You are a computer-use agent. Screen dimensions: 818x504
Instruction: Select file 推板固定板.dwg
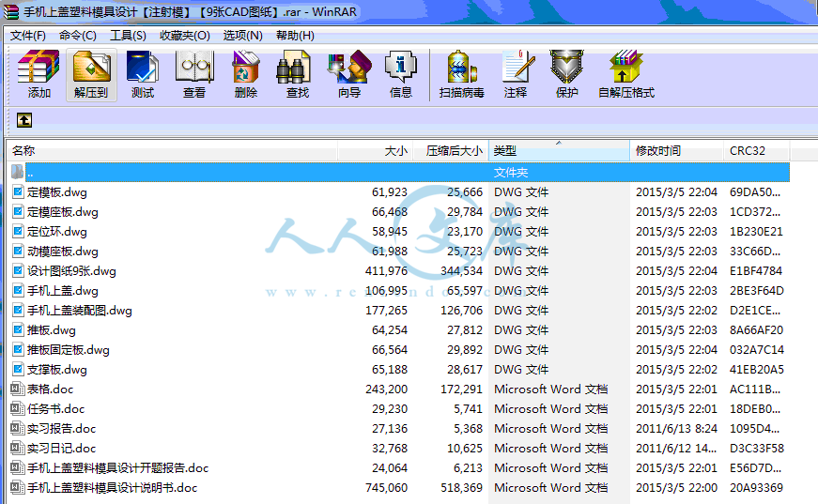[x=69, y=350]
